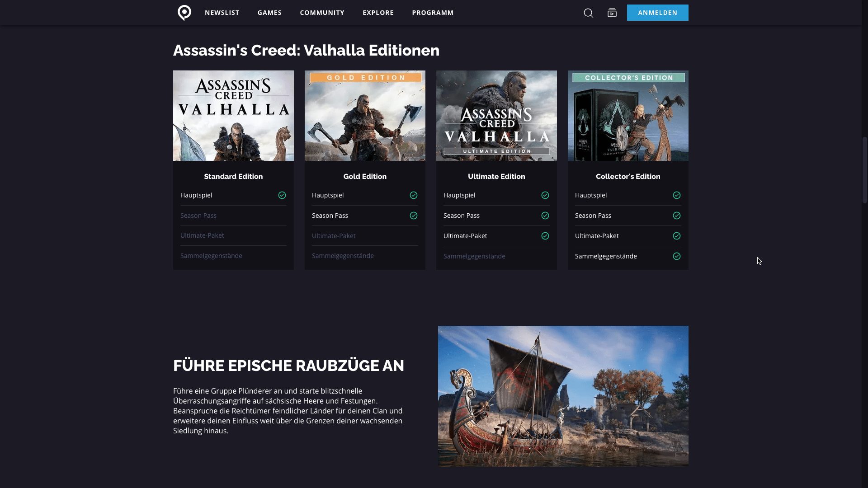868x488 pixels.
Task: Click Season Pass checkmark in Gold Edition
Action: pyautogui.click(x=414, y=216)
